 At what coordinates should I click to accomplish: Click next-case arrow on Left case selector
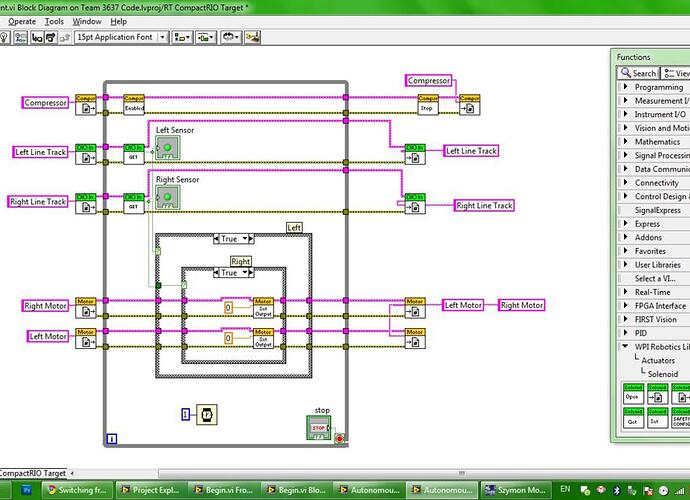(x=251, y=239)
